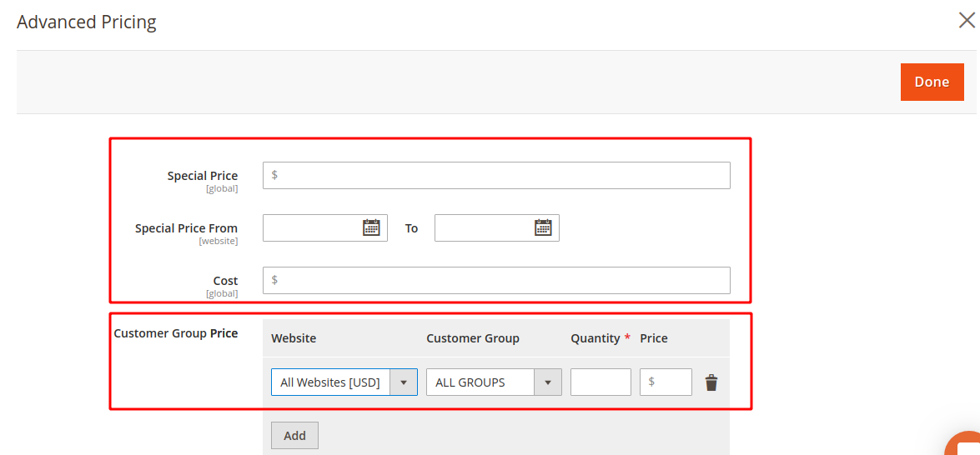This screenshot has height=455, width=980.
Task: Add a new customer group price row
Action: pyautogui.click(x=294, y=436)
